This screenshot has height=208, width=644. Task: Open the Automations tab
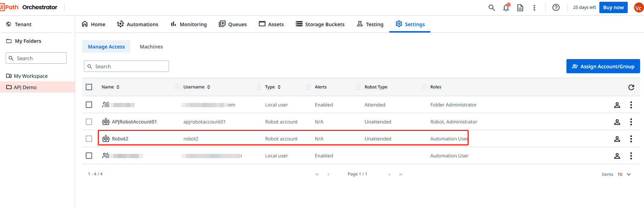[x=137, y=24]
